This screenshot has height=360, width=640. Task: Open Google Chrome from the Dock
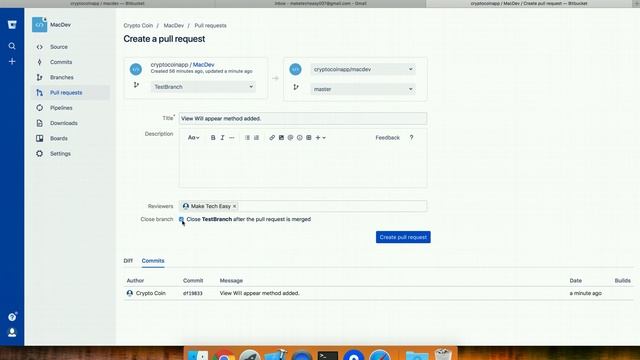(224, 355)
